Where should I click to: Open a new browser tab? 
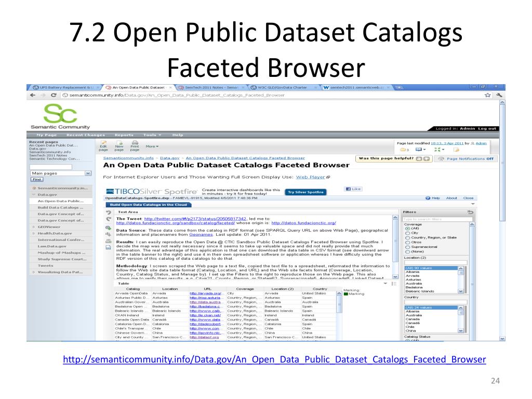[x=400, y=87]
